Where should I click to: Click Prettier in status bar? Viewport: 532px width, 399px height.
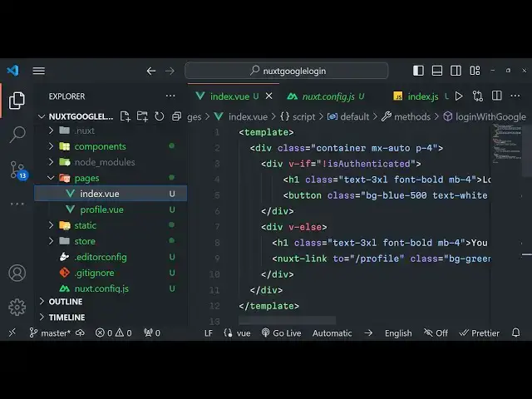[x=480, y=332]
